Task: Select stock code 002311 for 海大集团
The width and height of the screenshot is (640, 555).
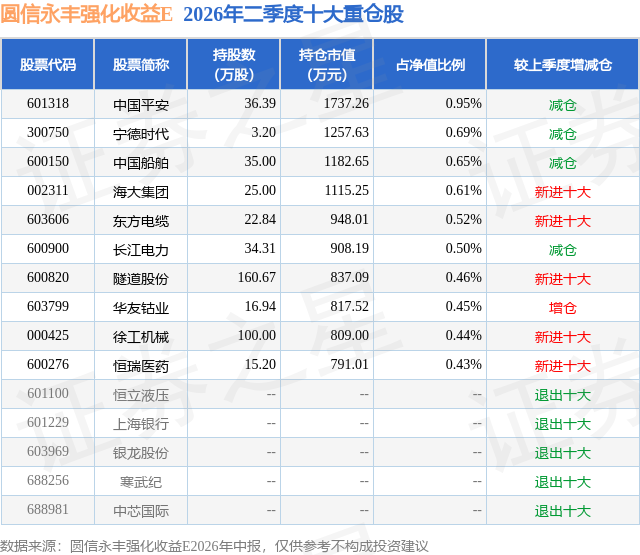Action: [x=48, y=191]
